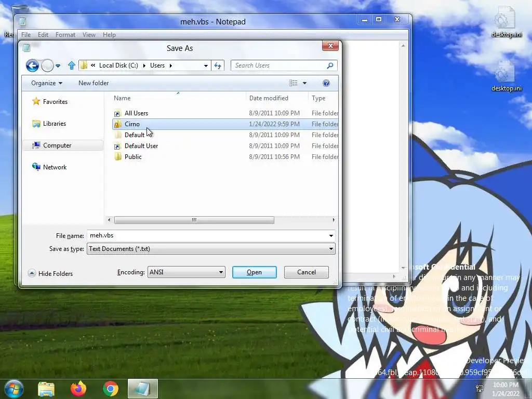Screen dimensions: 532x399
Task: Click the Favorites star icon
Action: pyautogui.click(x=36, y=101)
